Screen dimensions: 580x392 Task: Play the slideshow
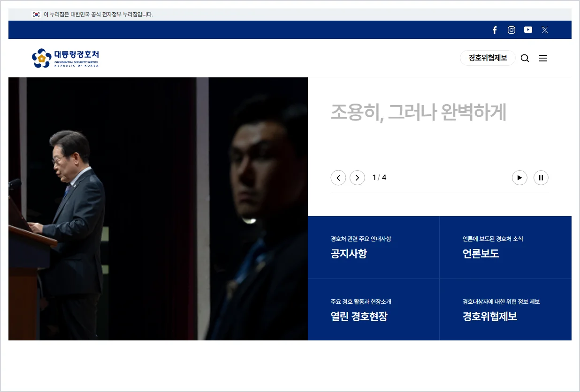pyautogui.click(x=519, y=178)
